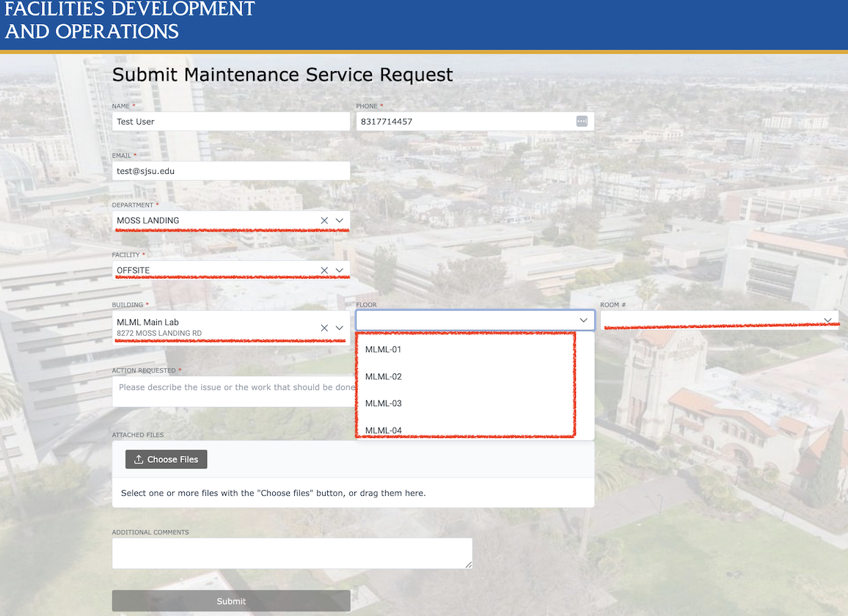Viewport: 848px width, 616px height.
Task: Select MLML-02 floor option
Action: (384, 377)
